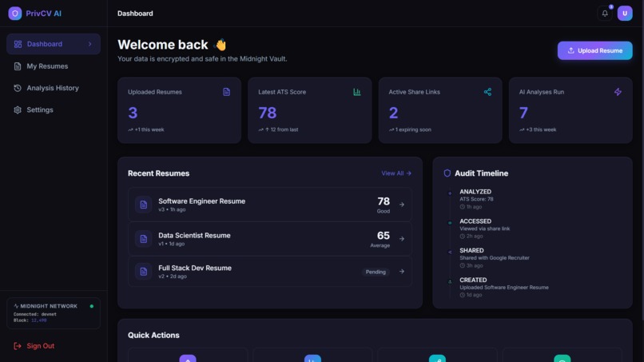Click the Software Engineer Resume file icon
This screenshot has height=362, width=644.
[x=143, y=205]
